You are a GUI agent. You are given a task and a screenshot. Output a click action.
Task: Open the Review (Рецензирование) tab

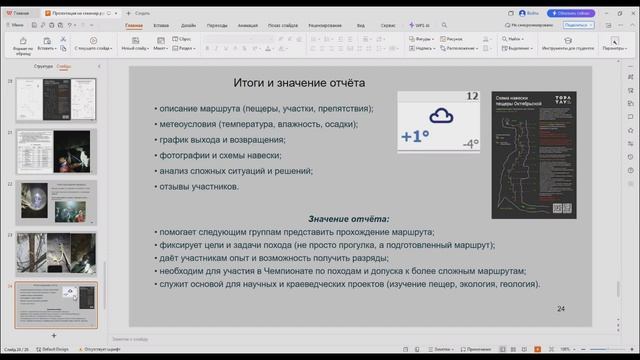325,25
